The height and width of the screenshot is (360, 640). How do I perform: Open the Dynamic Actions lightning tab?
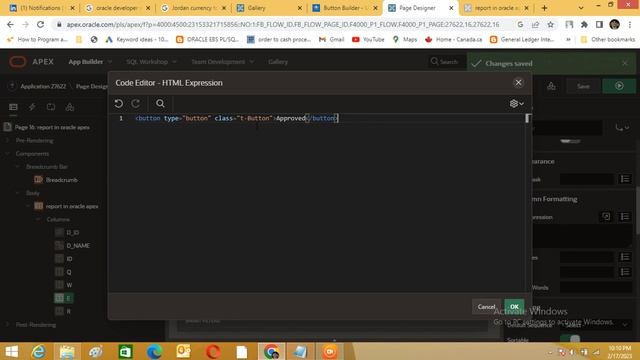click(32, 107)
